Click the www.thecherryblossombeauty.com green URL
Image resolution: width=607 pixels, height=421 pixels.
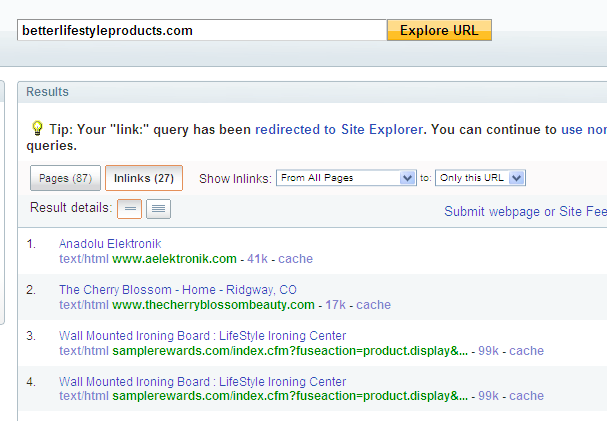coord(215,305)
